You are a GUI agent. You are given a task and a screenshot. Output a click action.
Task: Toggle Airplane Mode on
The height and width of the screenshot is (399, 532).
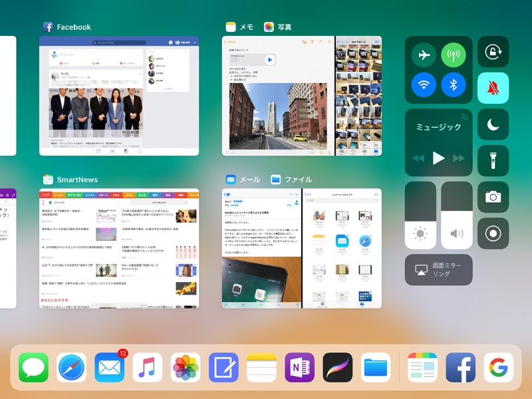click(424, 55)
